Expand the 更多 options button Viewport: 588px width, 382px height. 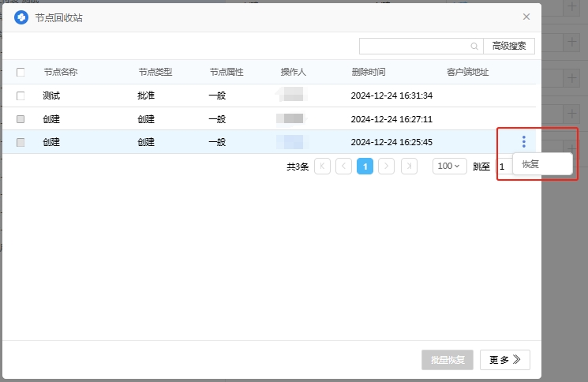(504, 360)
